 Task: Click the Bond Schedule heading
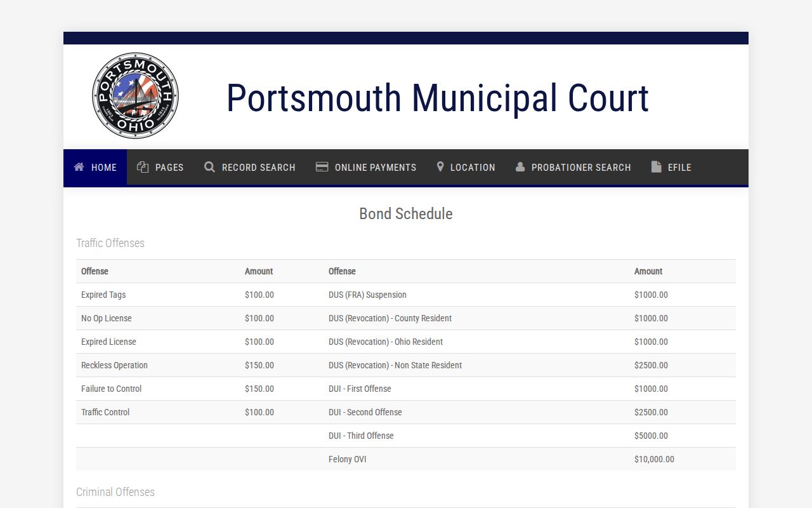click(x=406, y=214)
